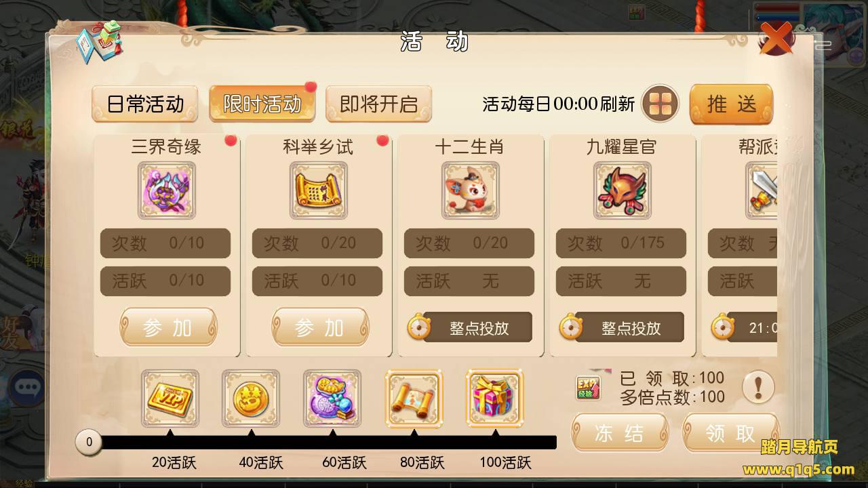This screenshot has height=488, width=868.
Task: Claim the purple treasure bag at 60活跃
Action: pyautogui.click(x=332, y=399)
